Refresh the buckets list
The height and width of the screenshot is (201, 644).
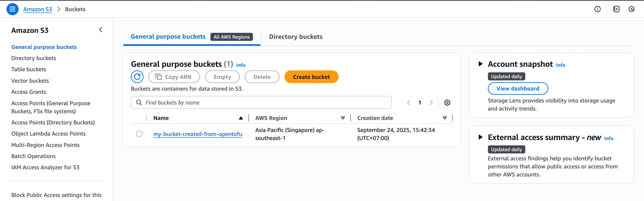(137, 77)
